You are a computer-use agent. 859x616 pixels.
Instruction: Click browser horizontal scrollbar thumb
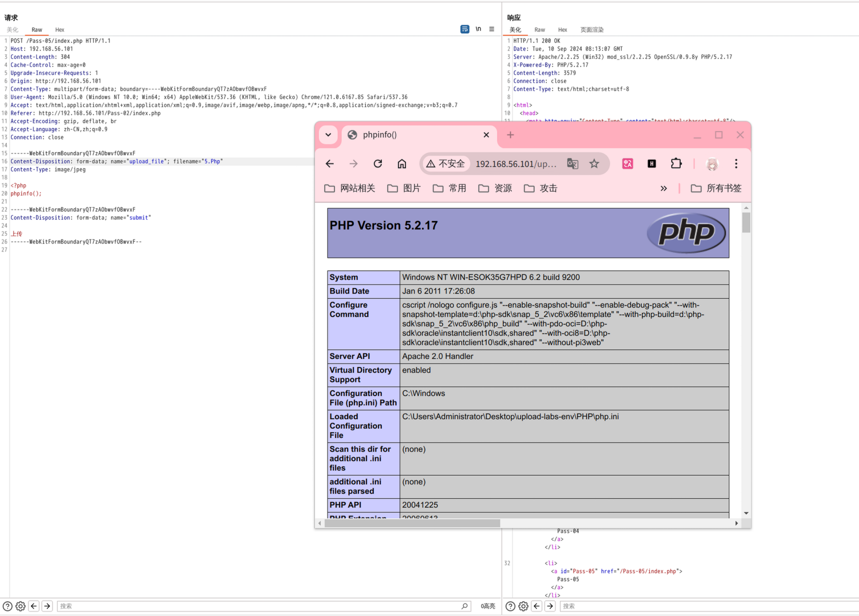point(412,523)
